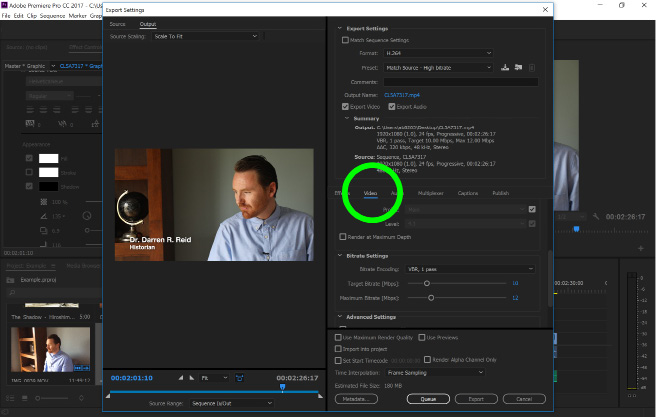Image resolution: width=656 pixels, height=417 pixels.
Task: Click the shadow angle dial in Effect Controls
Action: tap(87, 216)
